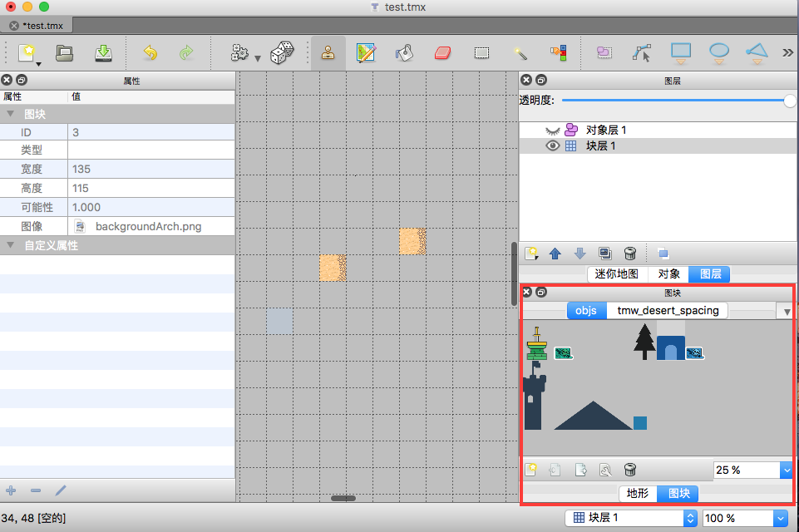Collapse the 自定义属性 properties section
Screen dimensions: 799x532
[11, 244]
